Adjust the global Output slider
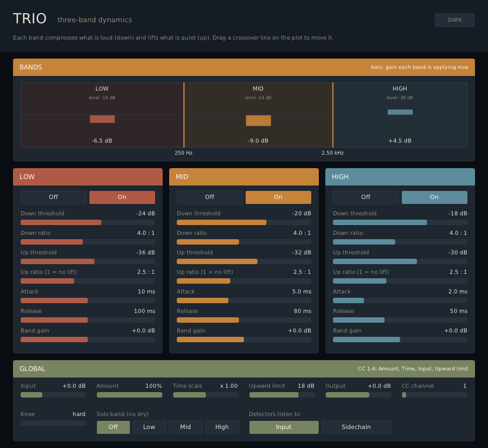Screen dimensions: 488x448 coord(358,395)
